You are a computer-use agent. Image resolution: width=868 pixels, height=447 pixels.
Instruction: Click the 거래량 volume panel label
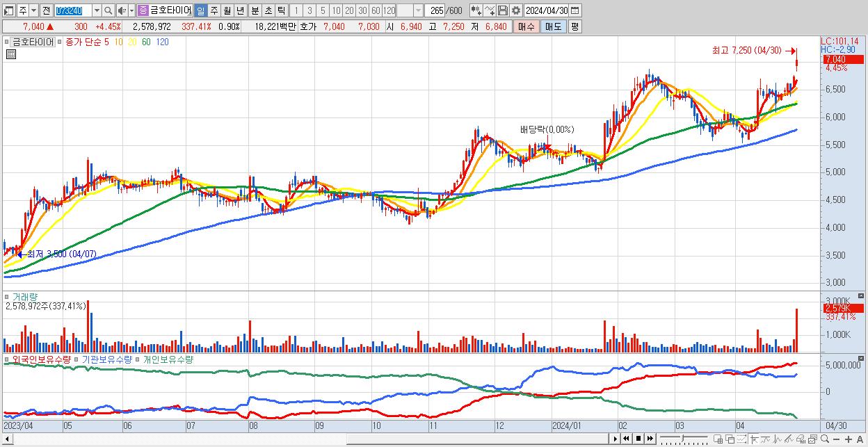pyautogui.click(x=26, y=297)
